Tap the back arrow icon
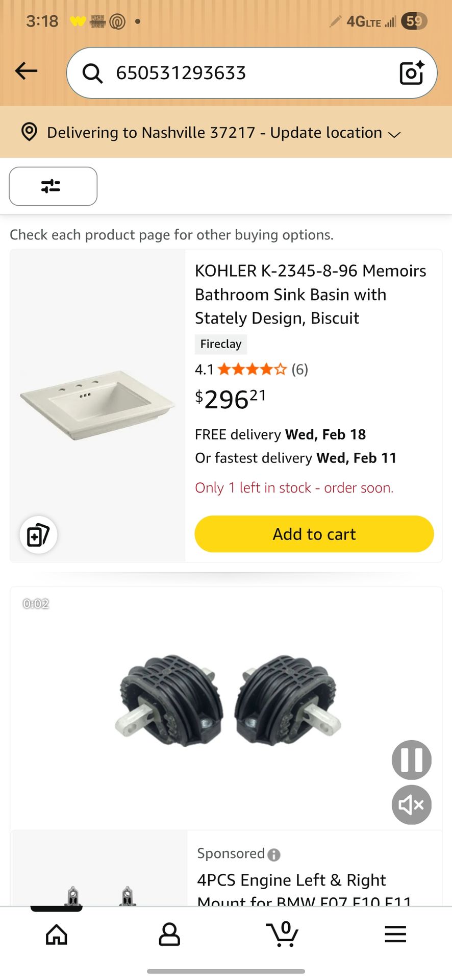 (x=27, y=71)
